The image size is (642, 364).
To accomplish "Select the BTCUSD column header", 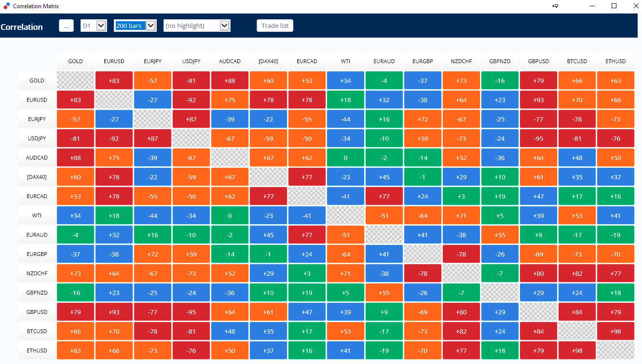I will click(577, 61).
